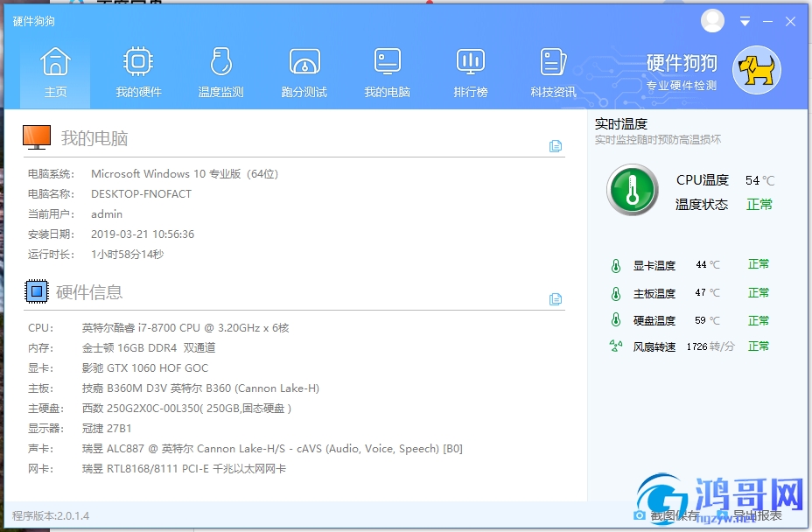Image resolution: width=812 pixels, height=532 pixels.
Task: Close the 硬件狗狗 window
Action: point(790,22)
